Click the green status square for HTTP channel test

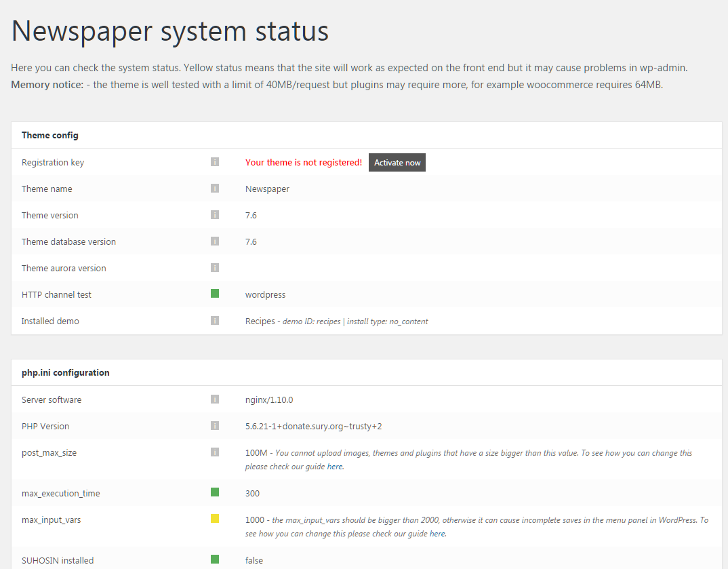click(214, 293)
